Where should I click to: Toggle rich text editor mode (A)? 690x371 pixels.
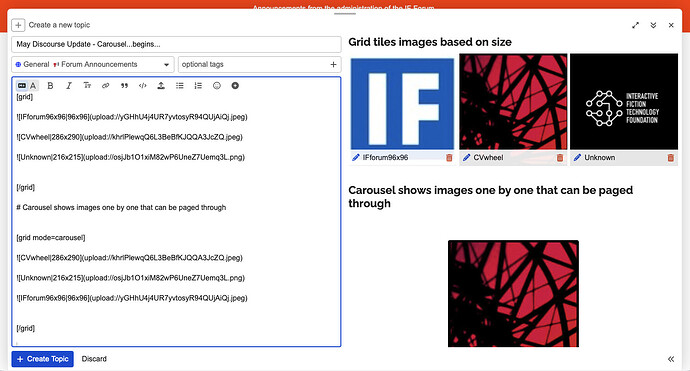tap(33, 86)
